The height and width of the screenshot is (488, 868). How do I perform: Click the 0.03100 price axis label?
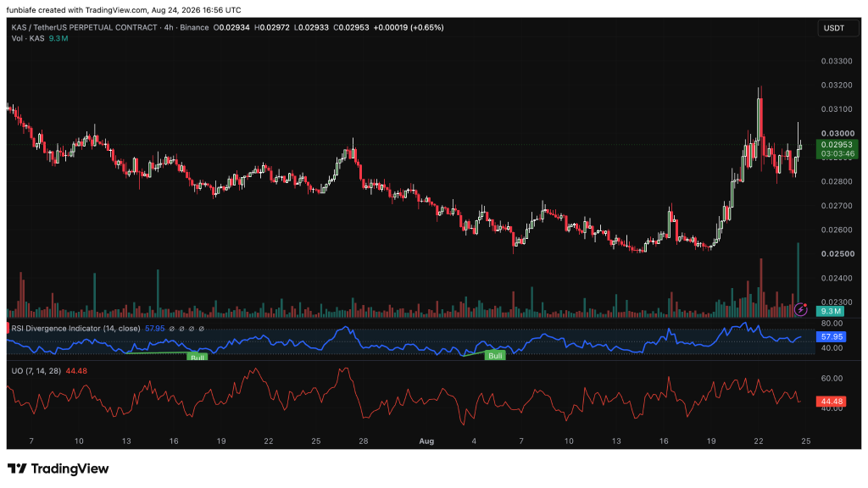click(x=837, y=109)
